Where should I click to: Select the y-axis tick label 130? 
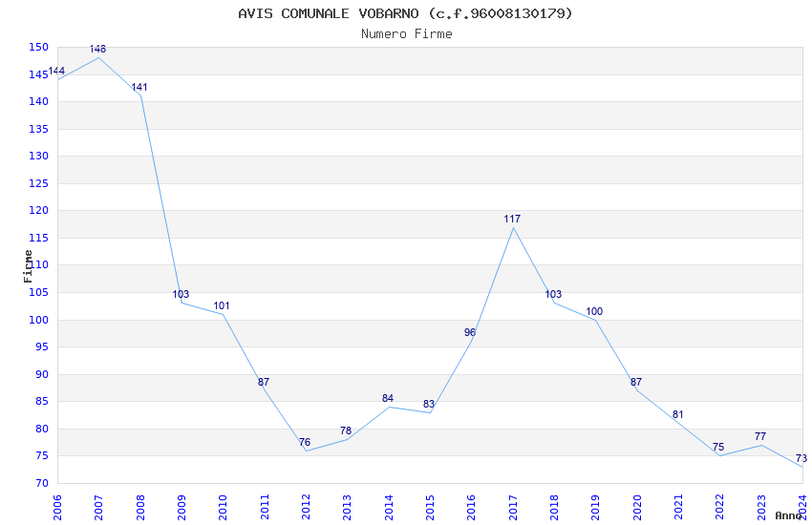[x=39, y=156]
